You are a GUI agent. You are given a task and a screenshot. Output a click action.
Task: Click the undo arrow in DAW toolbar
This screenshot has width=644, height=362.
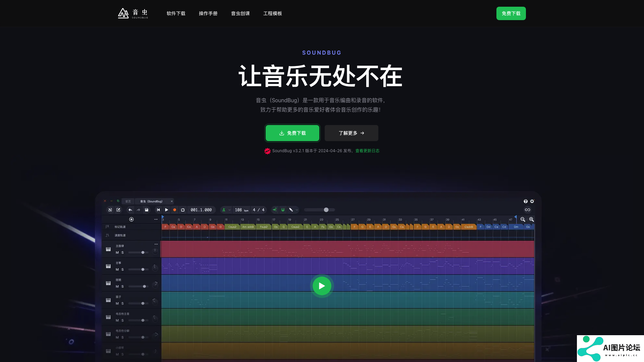(x=130, y=210)
